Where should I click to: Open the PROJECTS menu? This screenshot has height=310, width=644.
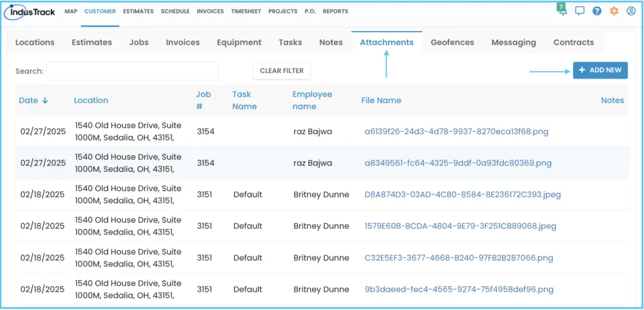[x=282, y=11]
